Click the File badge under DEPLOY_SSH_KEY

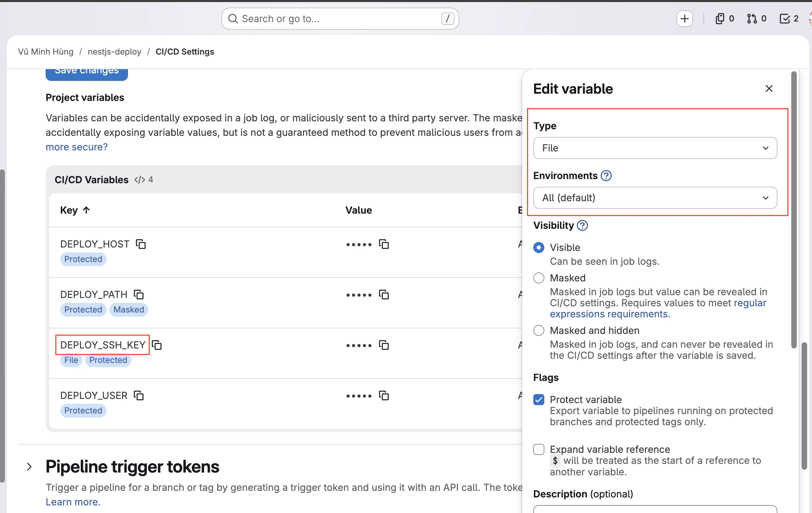coord(71,360)
